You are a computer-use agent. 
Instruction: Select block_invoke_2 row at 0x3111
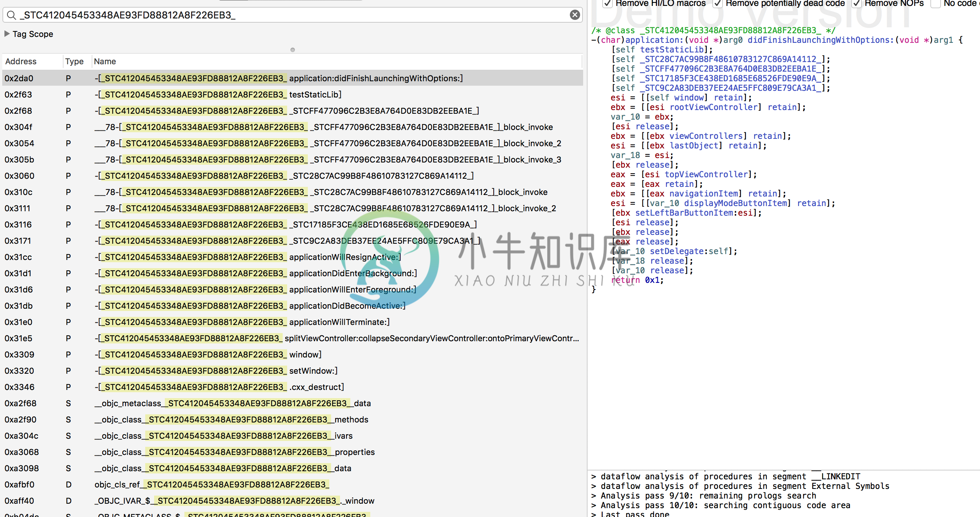pyautogui.click(x=292, y=208)
